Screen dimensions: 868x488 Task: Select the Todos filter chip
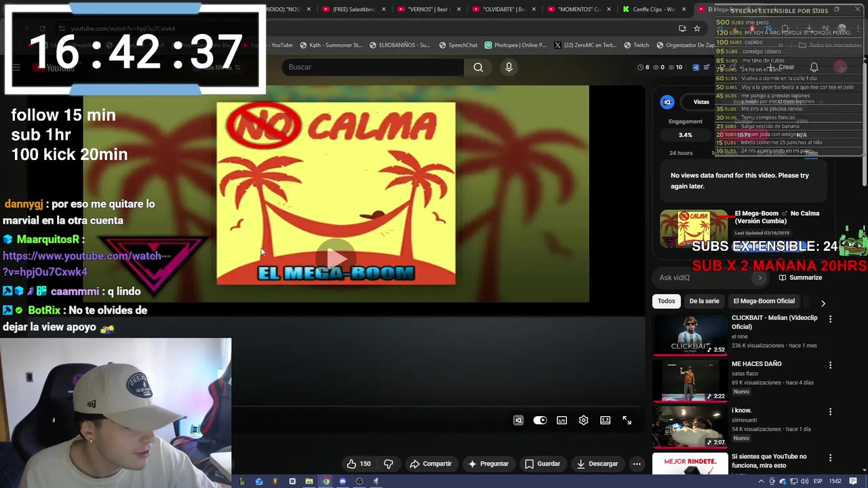[667, 301]
